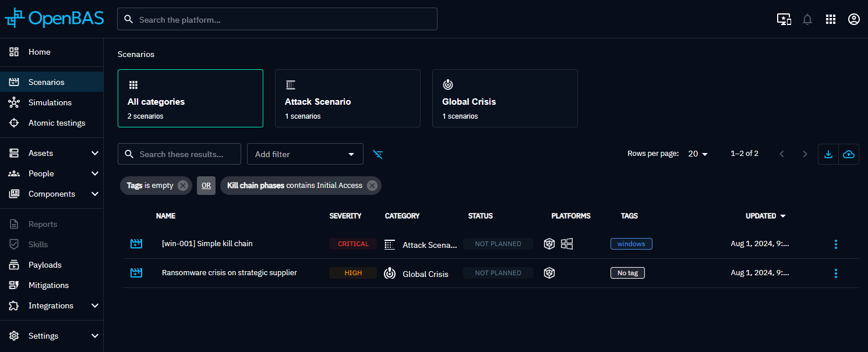Open the apps grid switcher icon
Screen dimensions: 868x352
click(831, 19)
